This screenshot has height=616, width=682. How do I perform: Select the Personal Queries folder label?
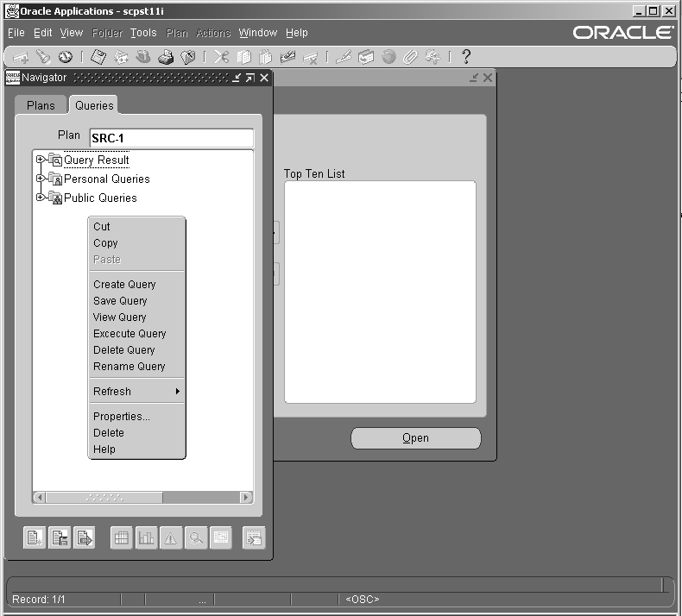click(106, 179)
